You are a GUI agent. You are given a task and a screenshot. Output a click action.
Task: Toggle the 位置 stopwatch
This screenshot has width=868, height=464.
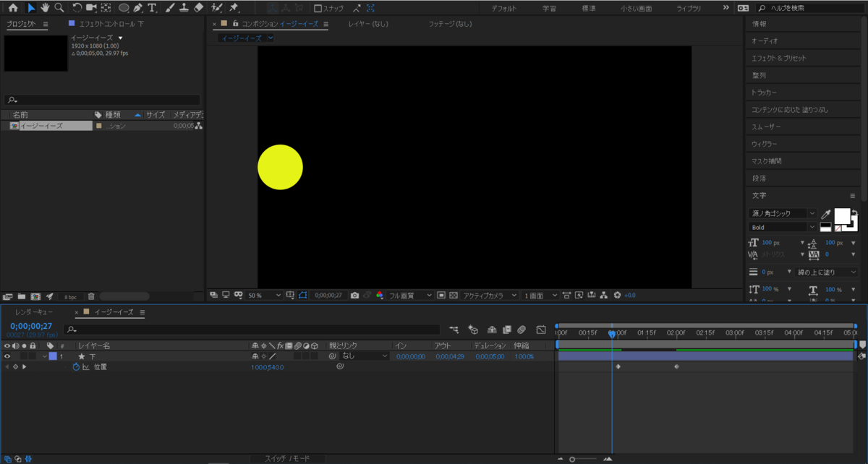point(76,367)
